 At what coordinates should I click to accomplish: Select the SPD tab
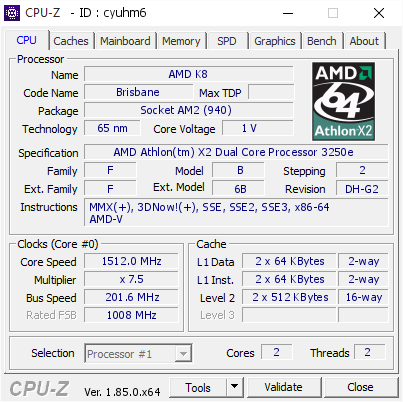point(227,41)
